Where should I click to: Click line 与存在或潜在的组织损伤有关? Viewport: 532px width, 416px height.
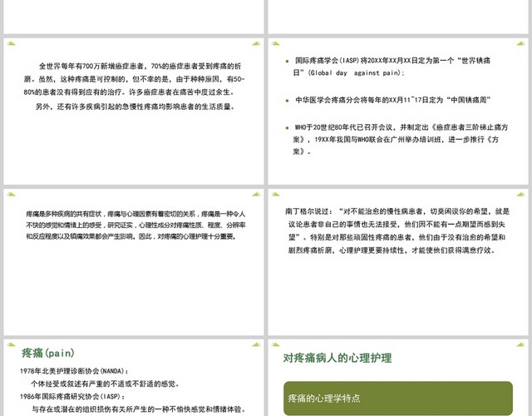coord(139,409)
